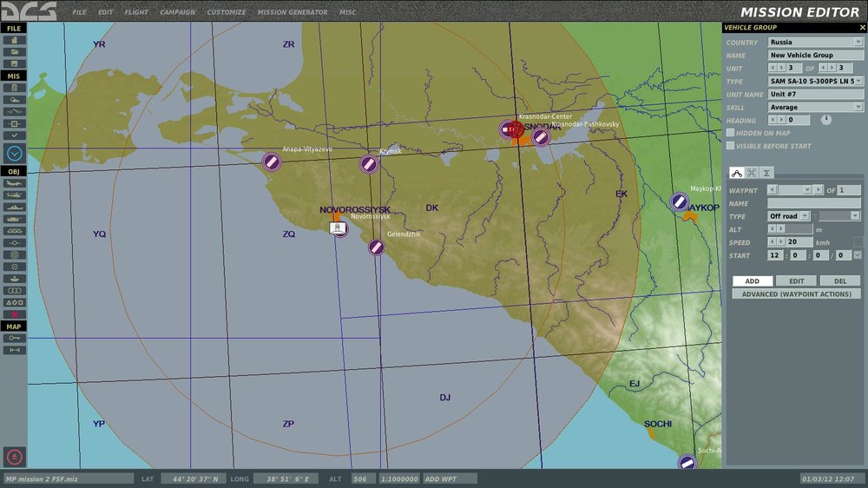The image size is (868, 488).
Task: Click the round blue fly mission button
Action: [15, 153]
